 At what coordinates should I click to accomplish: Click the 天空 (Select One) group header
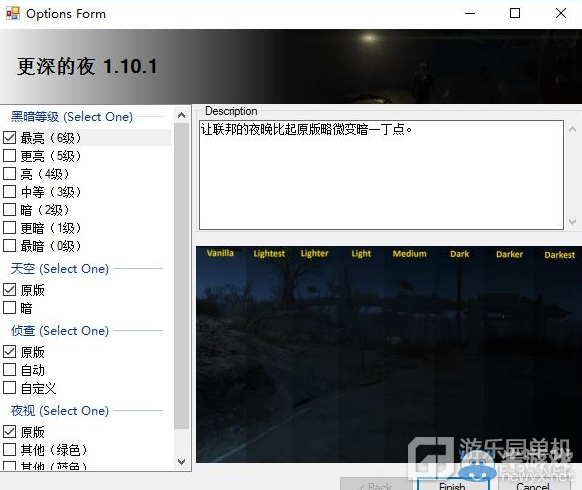coord(60,268)
